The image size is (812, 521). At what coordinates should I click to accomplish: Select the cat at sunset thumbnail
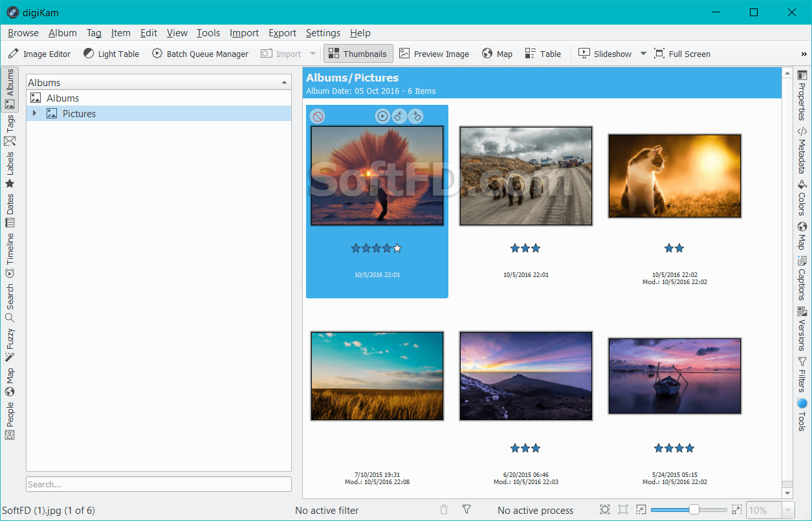tap(675, 176)
